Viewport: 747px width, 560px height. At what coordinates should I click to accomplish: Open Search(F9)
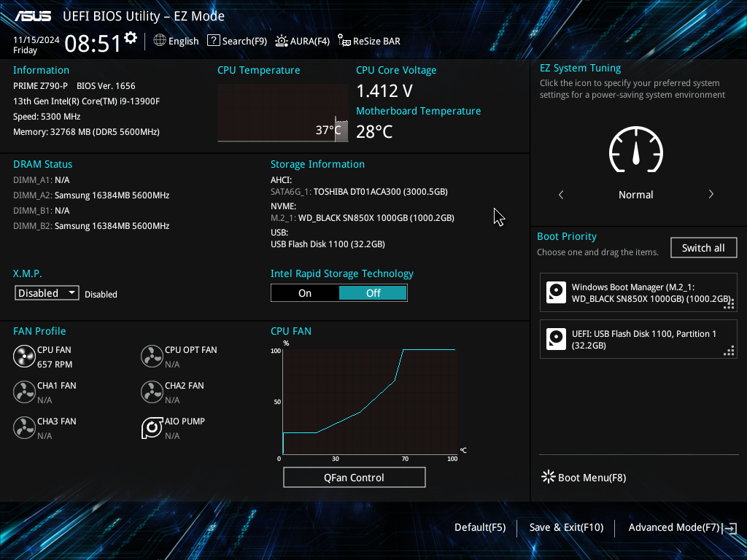pos(244,41)
